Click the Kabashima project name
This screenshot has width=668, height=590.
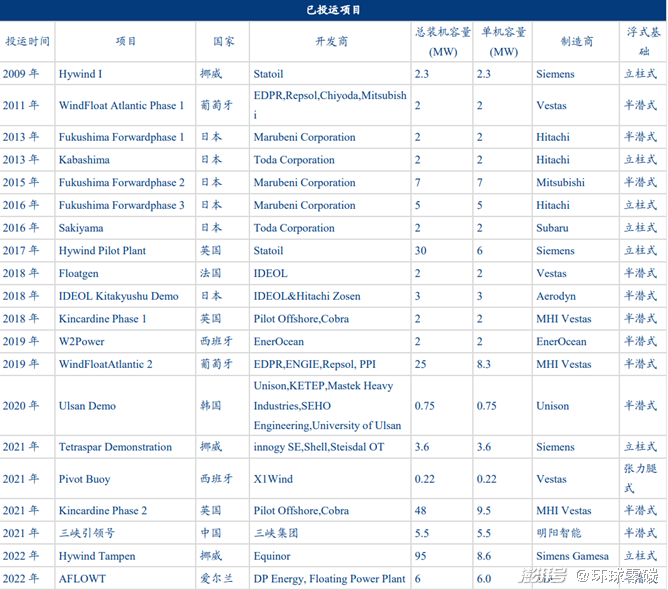click(x=84, y=160)
